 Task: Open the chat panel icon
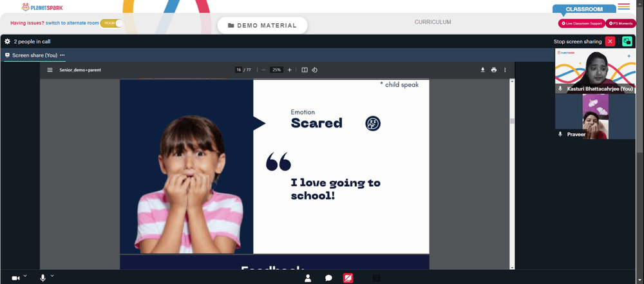pos(328,278)
